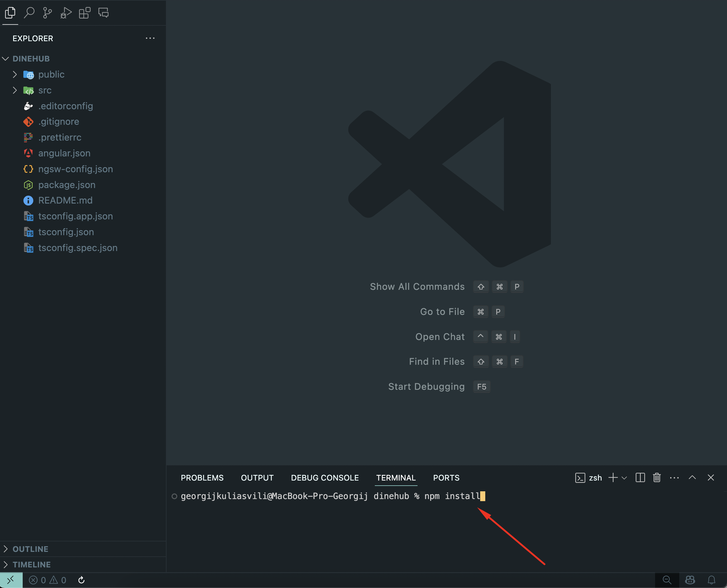Screen dimensions: 727x588
Task: Click the F5 keybinding badge
Action: click(481, 387)
